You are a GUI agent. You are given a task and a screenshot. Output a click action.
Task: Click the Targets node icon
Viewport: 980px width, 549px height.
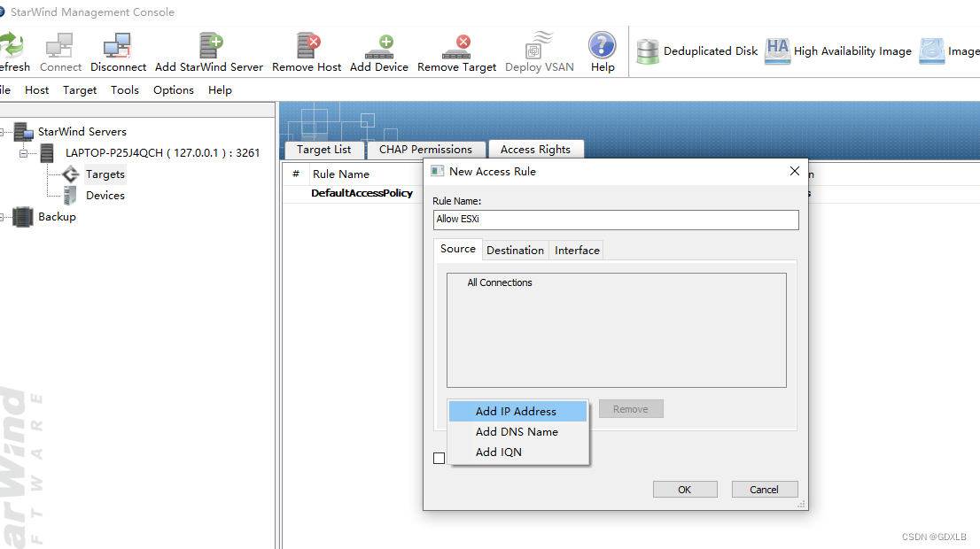coord(71,174)
